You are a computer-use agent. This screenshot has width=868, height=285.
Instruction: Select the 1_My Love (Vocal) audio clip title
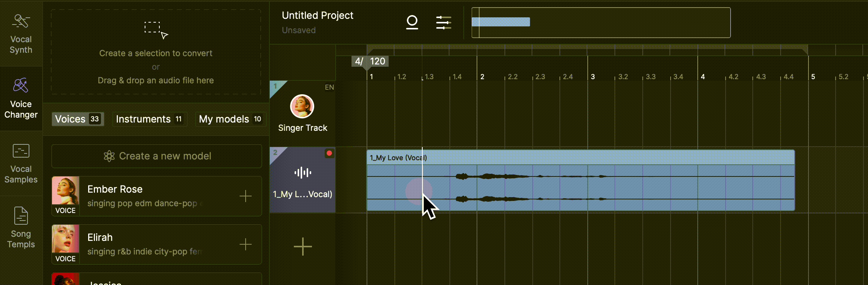398,158
